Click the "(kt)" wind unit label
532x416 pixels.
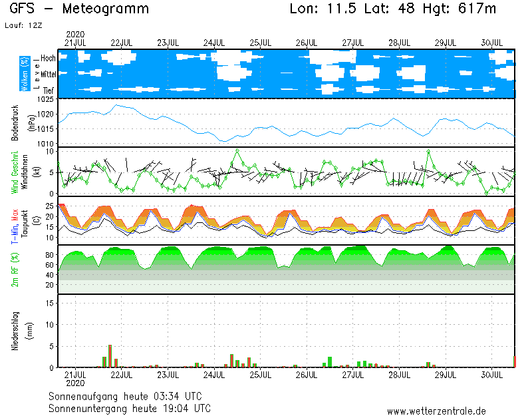(x=37, y=172)
